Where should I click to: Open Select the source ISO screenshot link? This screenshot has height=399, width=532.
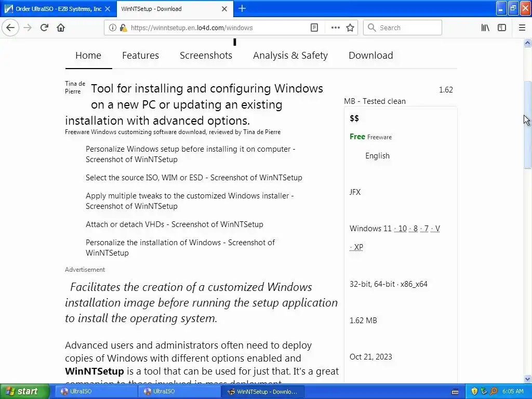194,178
